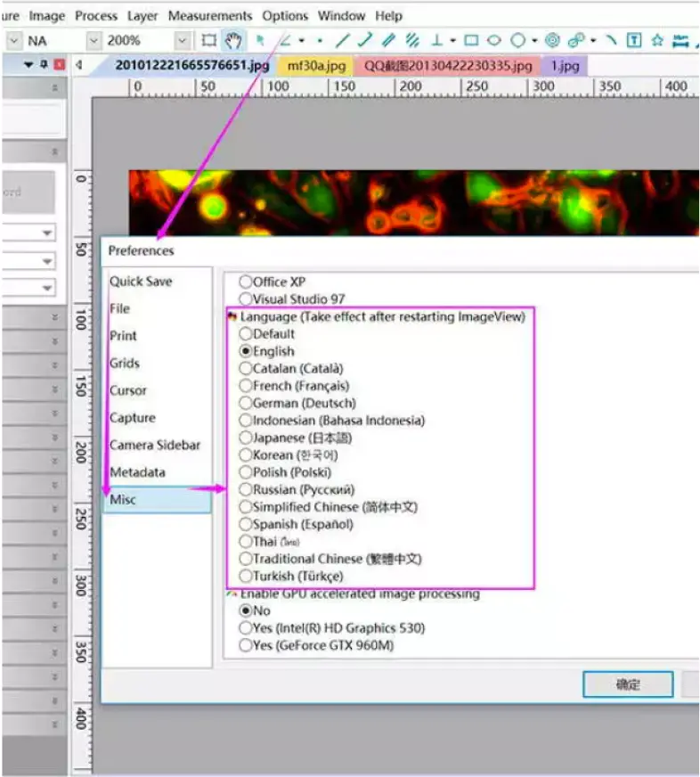Select the English language option
The width and height of the screenshot is (700, 777).
tap(246, 351)
